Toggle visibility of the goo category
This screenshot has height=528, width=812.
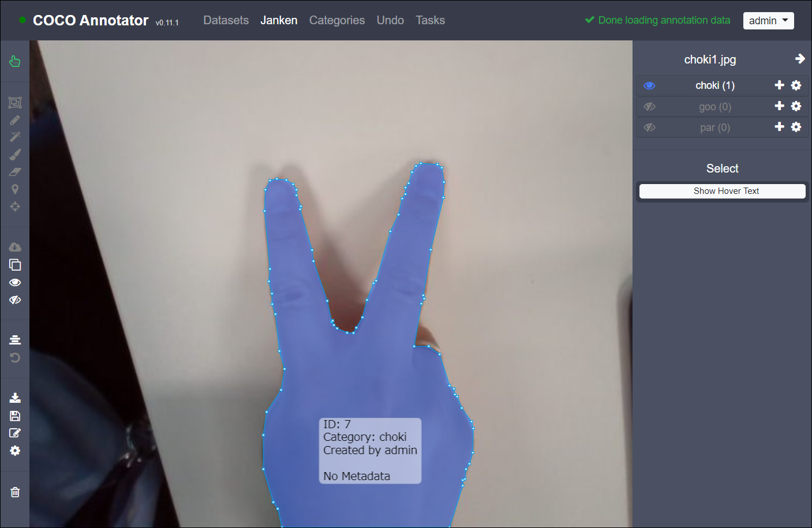pyautogui.click(x=649, y=107)
